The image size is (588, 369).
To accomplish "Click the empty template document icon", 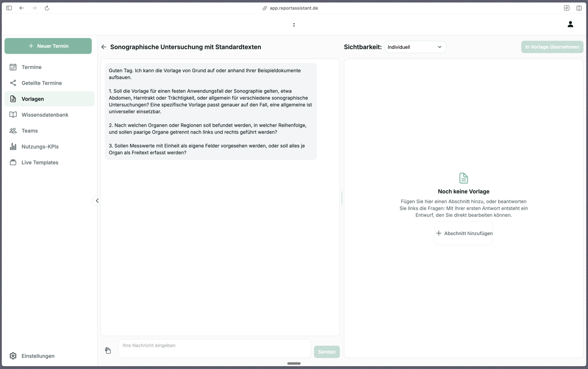I will point(464,178).
